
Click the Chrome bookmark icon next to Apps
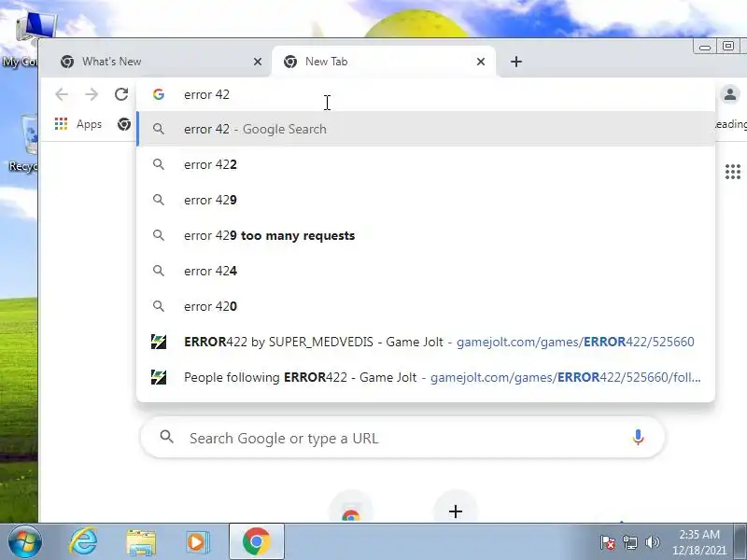pyautogui.click(x=124, y=124)
